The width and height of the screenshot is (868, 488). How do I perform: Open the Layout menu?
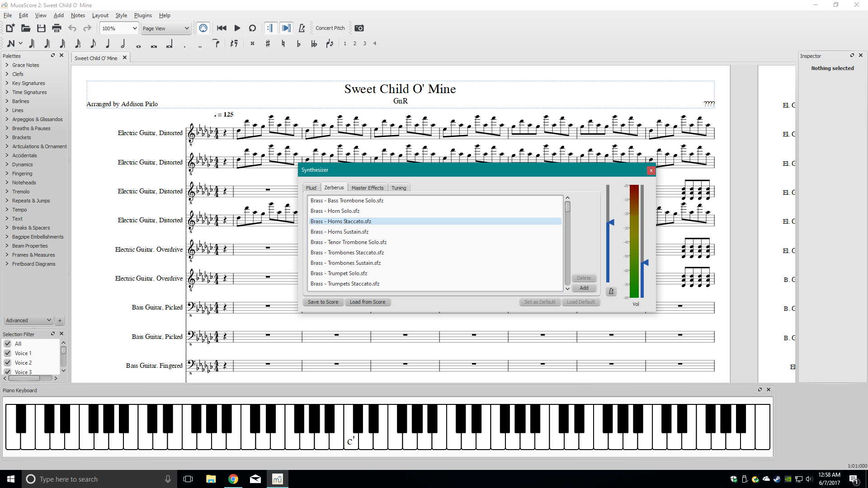tap(100, 15)
